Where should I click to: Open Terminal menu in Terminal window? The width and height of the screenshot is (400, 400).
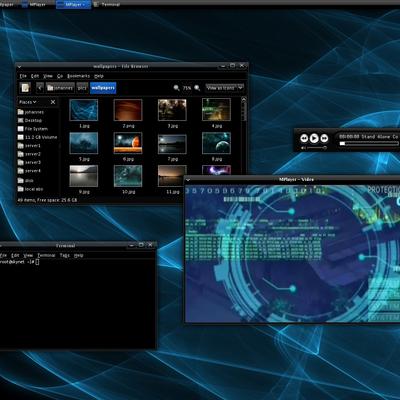click(46, 255)
